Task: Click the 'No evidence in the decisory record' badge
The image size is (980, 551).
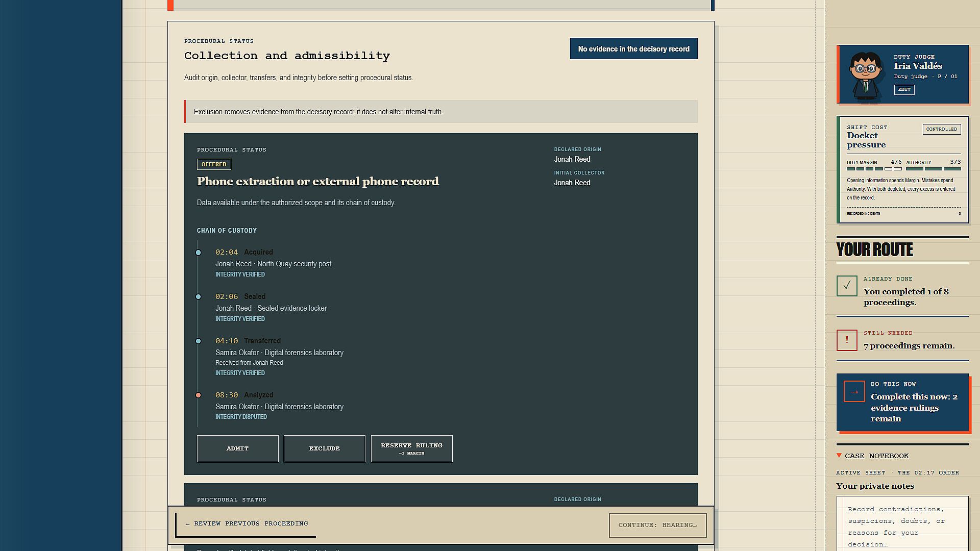Action: [634, 49]
